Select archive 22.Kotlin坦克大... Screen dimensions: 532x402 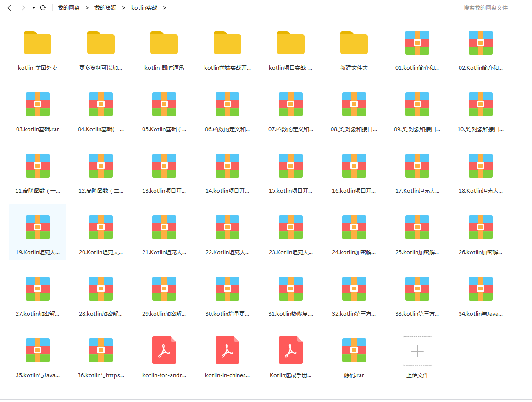[x=227, y=227]
